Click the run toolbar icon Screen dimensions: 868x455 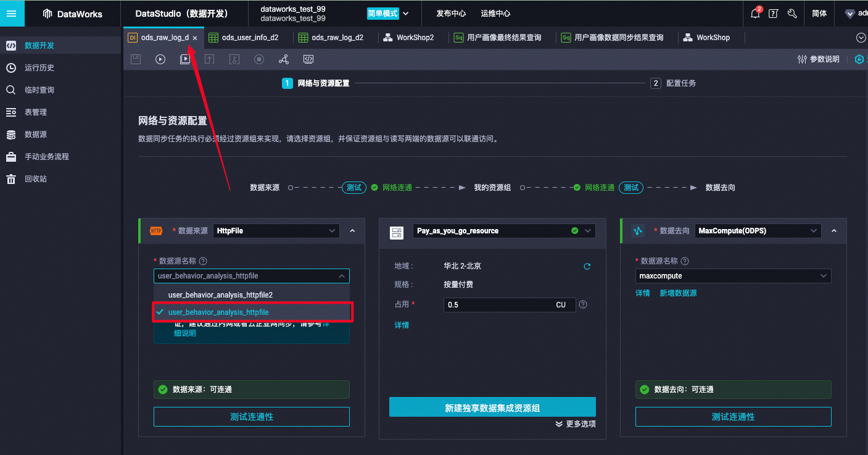click(160, 59)
